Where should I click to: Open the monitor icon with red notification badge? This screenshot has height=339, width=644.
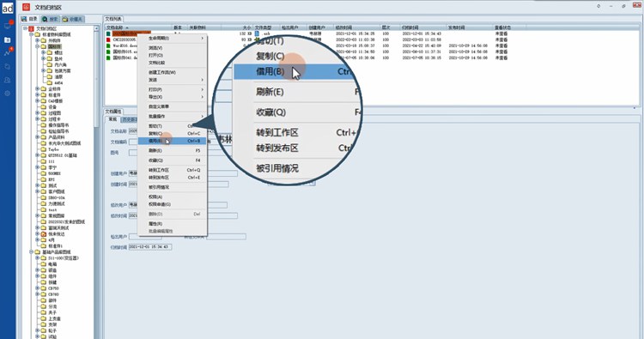pos(8,26)
